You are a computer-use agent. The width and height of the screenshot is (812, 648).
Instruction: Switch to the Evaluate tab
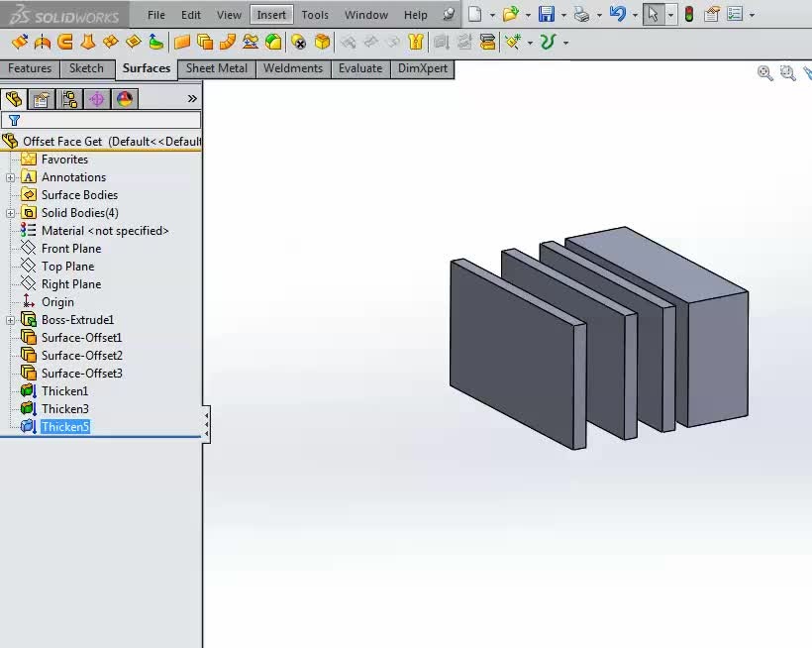coord(359,68)
